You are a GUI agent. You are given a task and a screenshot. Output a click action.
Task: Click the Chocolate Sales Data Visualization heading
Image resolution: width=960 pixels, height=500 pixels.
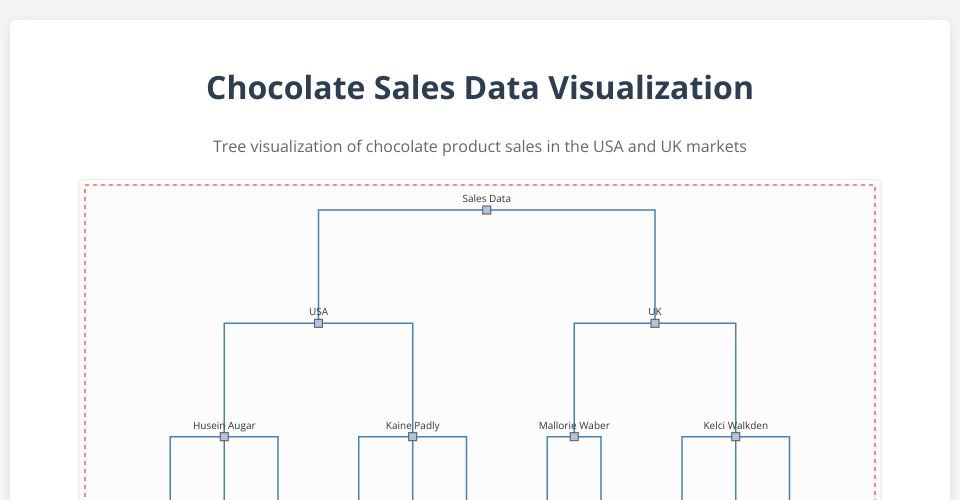pyautogui.click(x=480, y=88)
